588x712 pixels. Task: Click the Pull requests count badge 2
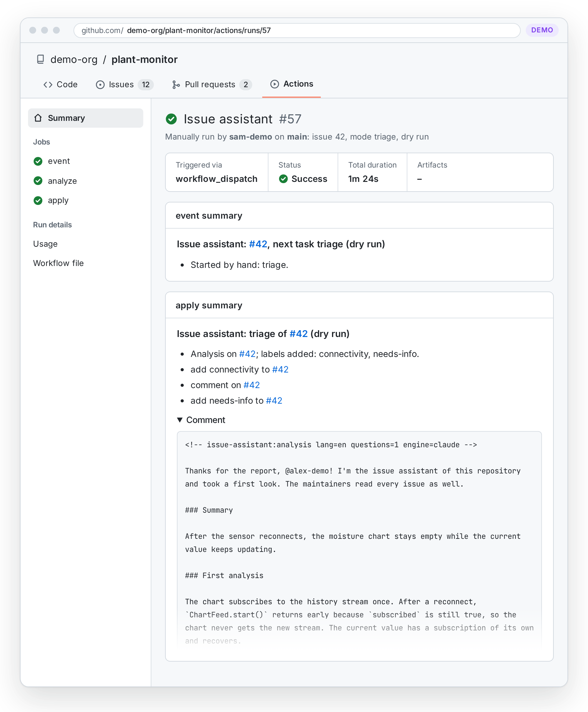[x=246, y=84]
